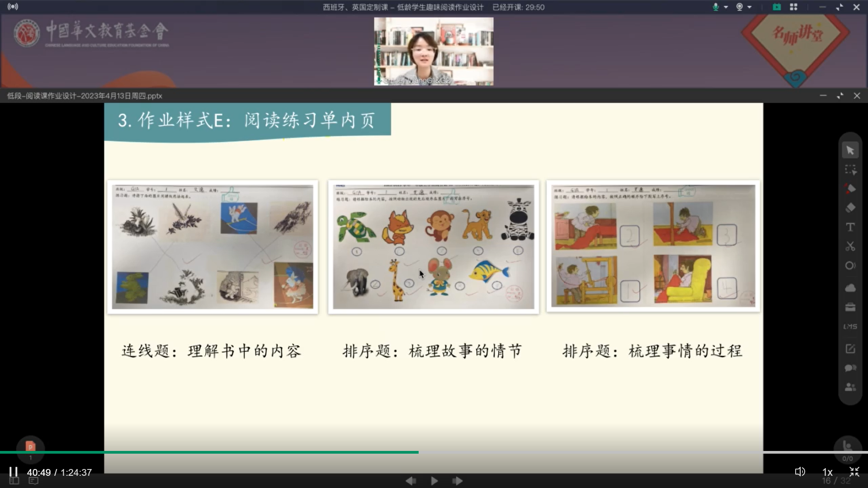Click the 中国华文教育基金会 logo
This screenshot has width=868, height=488.
(x=91, y=33)
